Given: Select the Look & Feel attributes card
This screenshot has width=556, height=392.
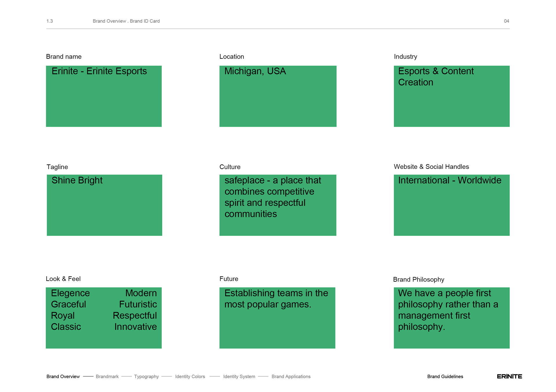Looking at the screenshot, I should click(104, 318).
